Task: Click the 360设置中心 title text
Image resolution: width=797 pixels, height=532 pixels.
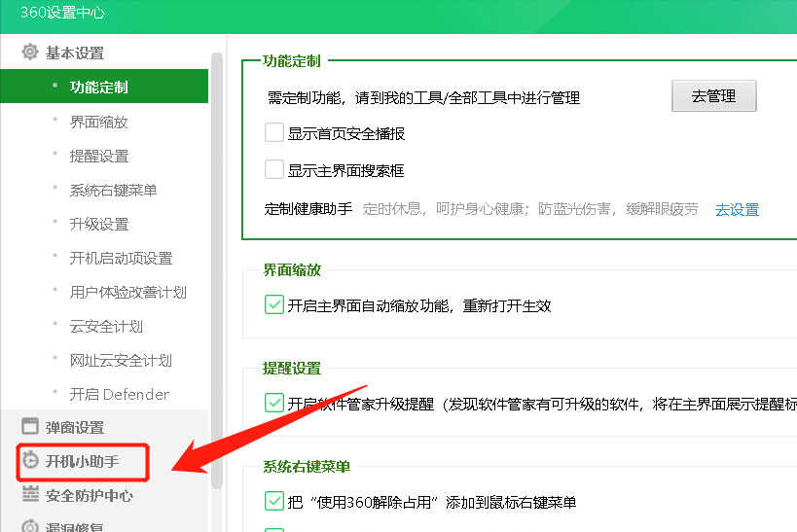Action: (x=62, y=13)
